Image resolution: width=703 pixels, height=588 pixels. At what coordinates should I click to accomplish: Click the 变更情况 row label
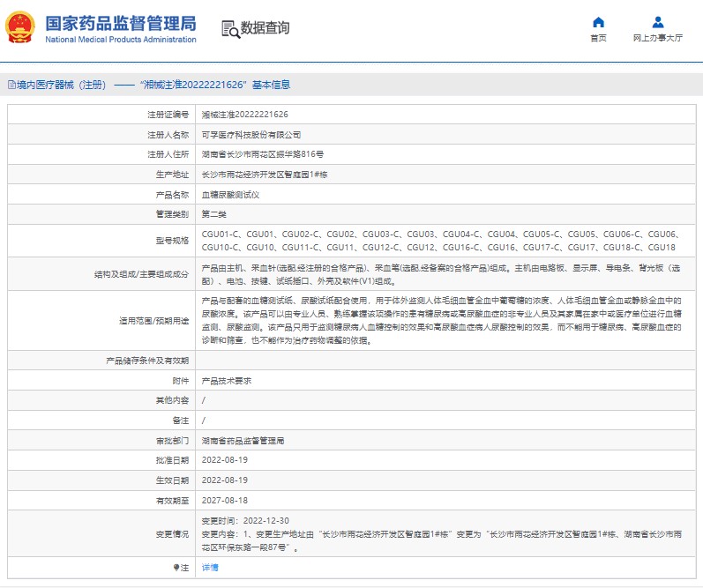pyautogui.click(x=172, y=533)
